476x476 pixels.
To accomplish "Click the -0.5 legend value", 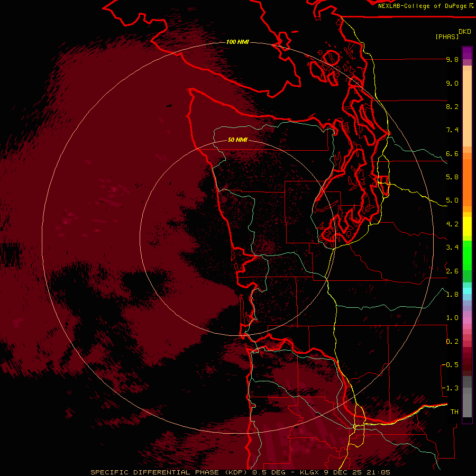I will tap(450, 365).
